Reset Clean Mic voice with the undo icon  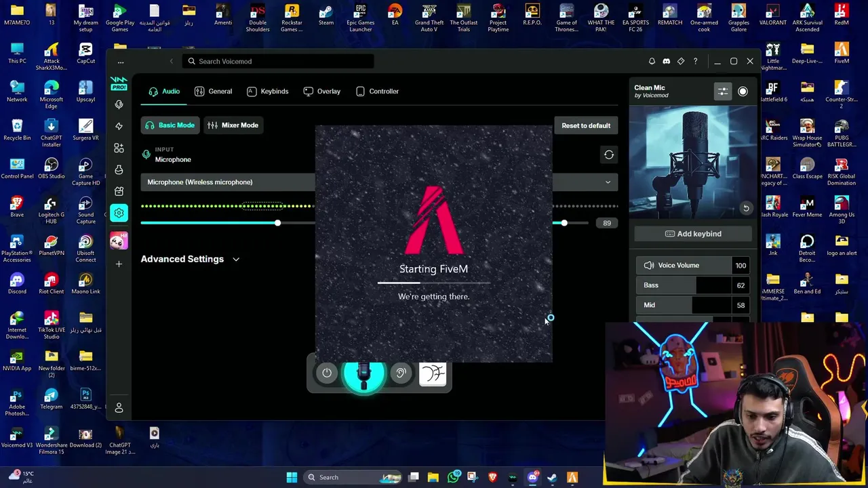746,208
